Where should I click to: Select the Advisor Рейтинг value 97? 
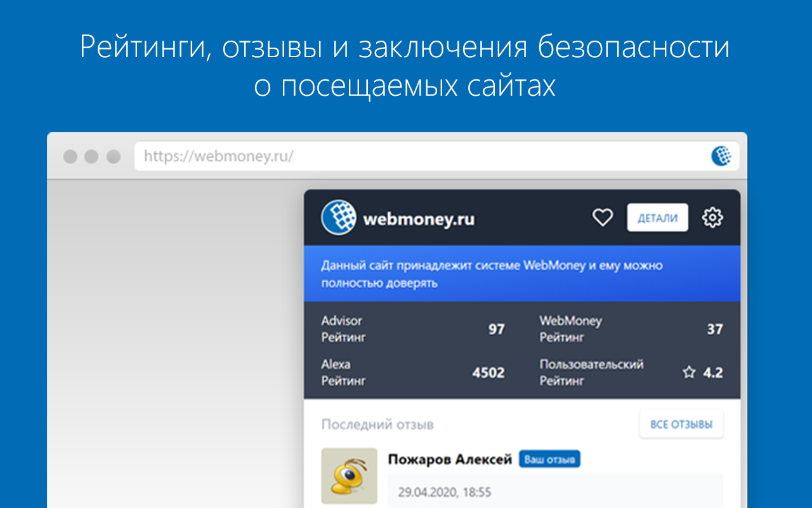tap(496, 329)
